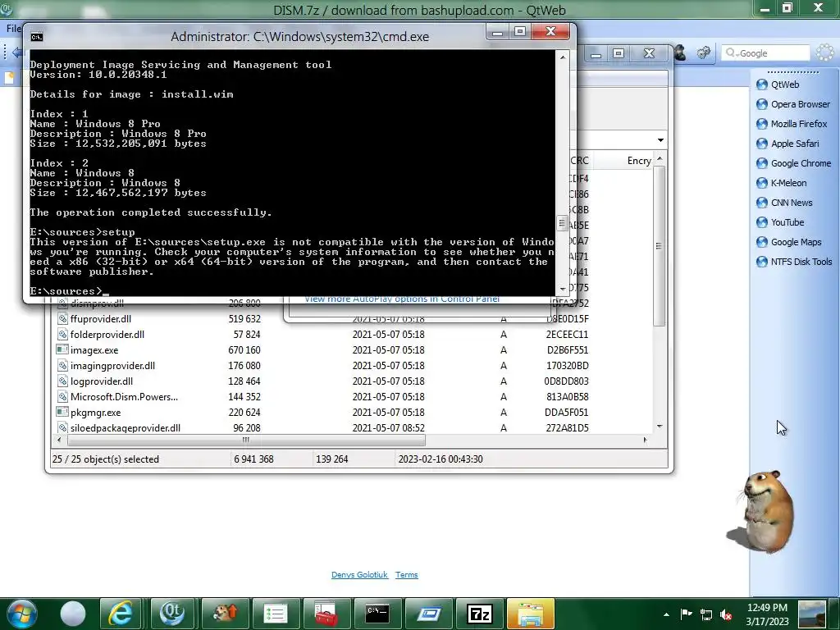Sort by the CRC column header
The height and width of the screenshot is (630, 840).
pyautogui.click(x=581, y=161)
